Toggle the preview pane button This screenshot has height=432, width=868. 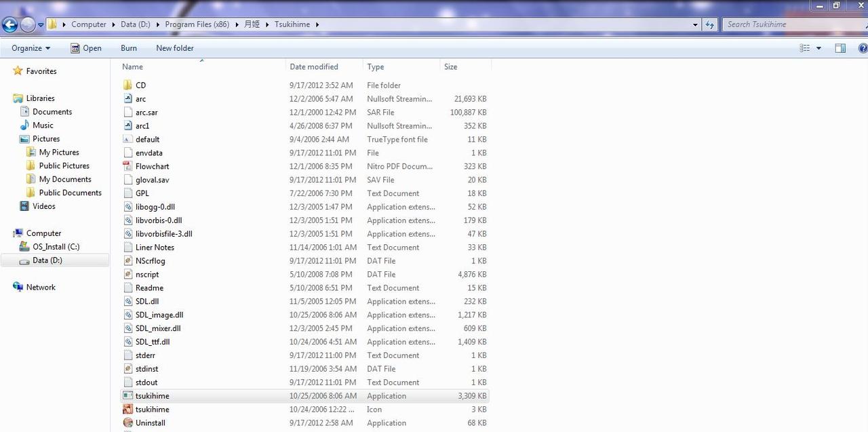(x=840, y=48)
